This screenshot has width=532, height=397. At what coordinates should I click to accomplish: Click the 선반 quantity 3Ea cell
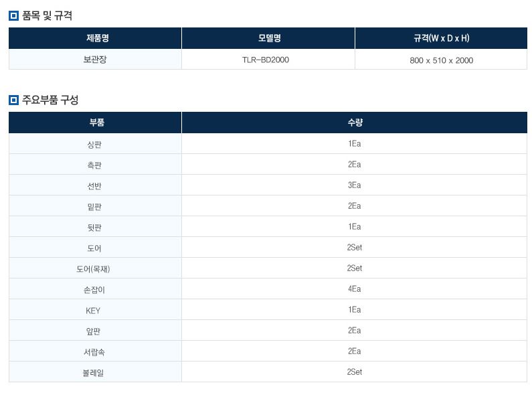click(354, 185)
